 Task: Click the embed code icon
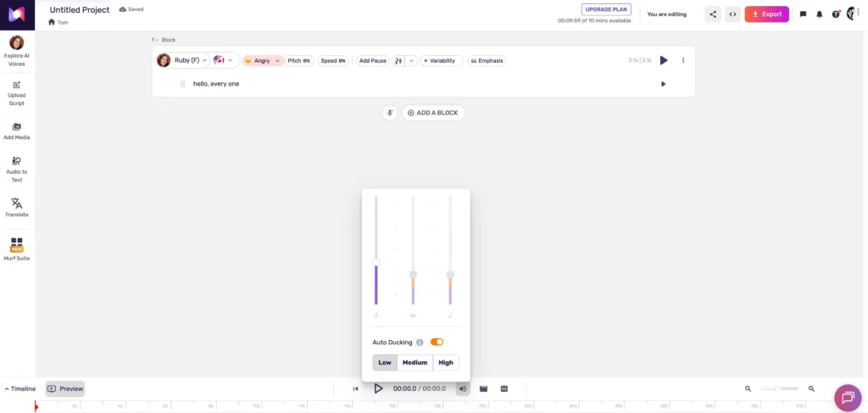(x=732, y=14)
